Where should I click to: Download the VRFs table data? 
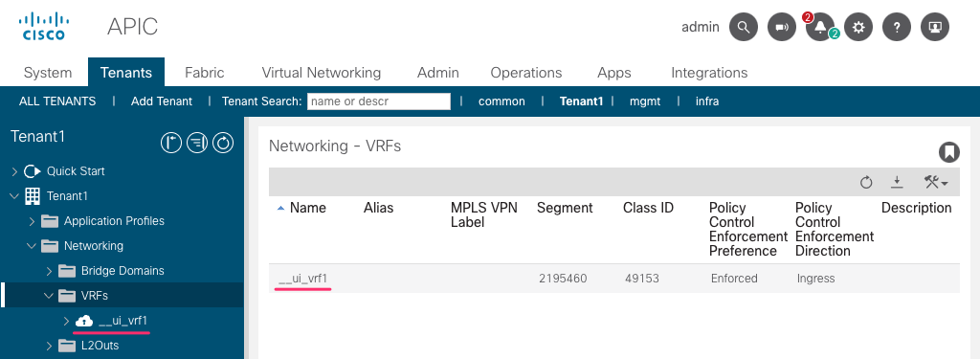(x=897, y=182)
